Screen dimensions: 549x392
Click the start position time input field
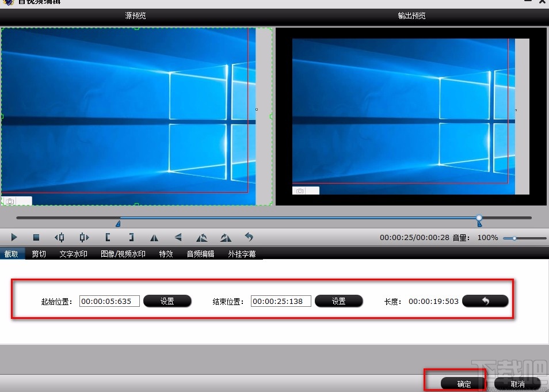coord(109,300)
